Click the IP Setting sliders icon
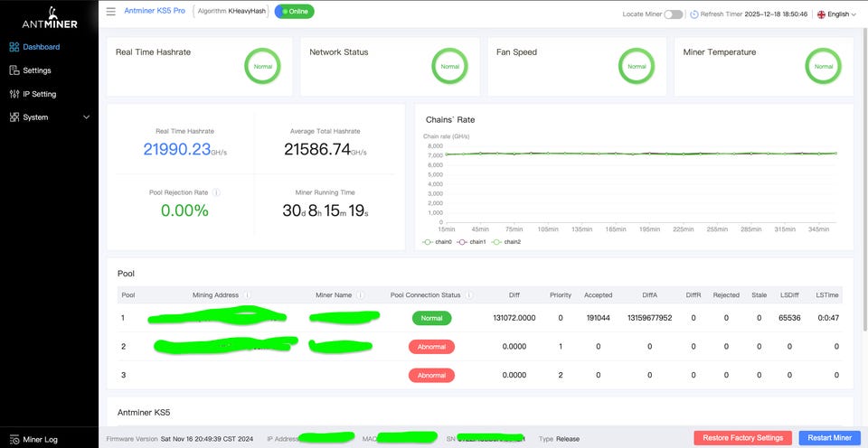The image size is (868, 448). click(14, 94)
